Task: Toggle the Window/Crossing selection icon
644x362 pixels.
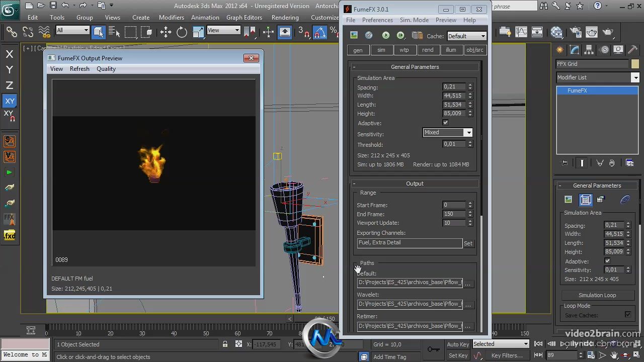Action: pyautogui.click(x=146, y=32)
